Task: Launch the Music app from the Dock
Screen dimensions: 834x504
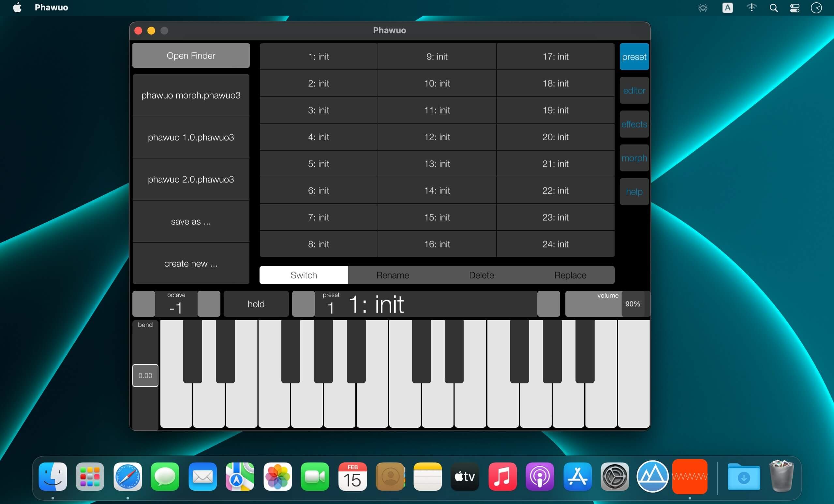Action: [x=503, y=477]
